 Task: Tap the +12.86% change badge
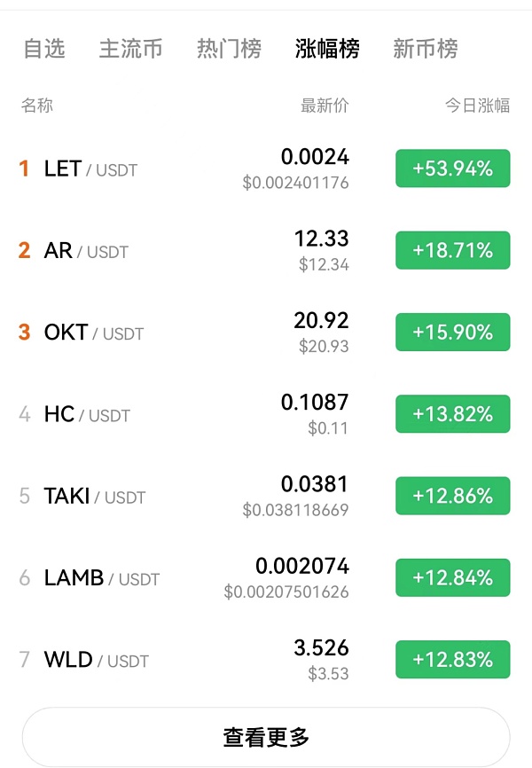[452, 496]
